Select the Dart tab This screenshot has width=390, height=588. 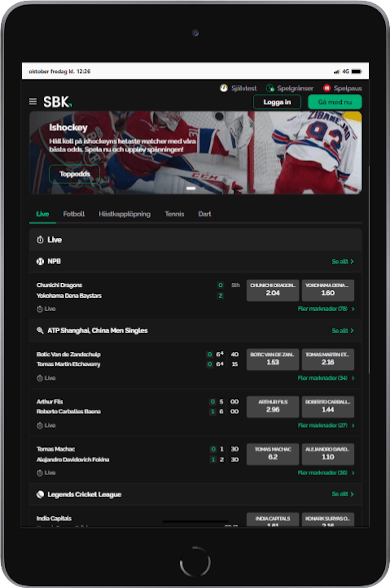[x=205, y=214]
